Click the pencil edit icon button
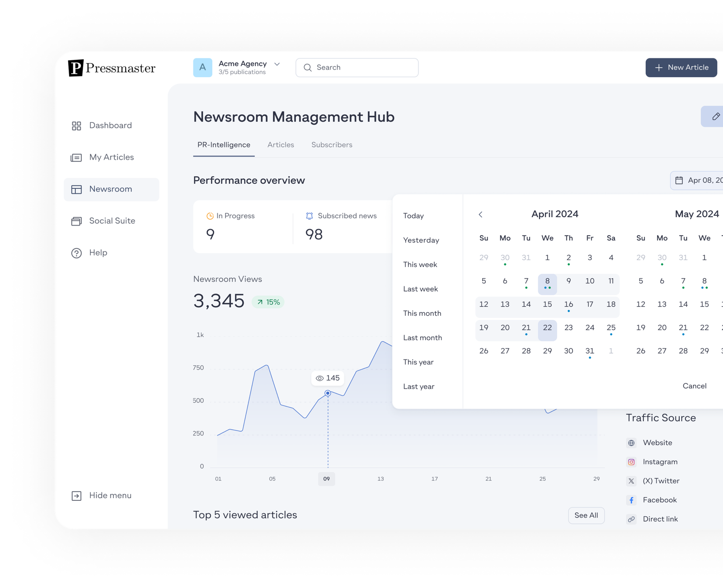This screenshot has width=723, height=588. tap(715, 117)
